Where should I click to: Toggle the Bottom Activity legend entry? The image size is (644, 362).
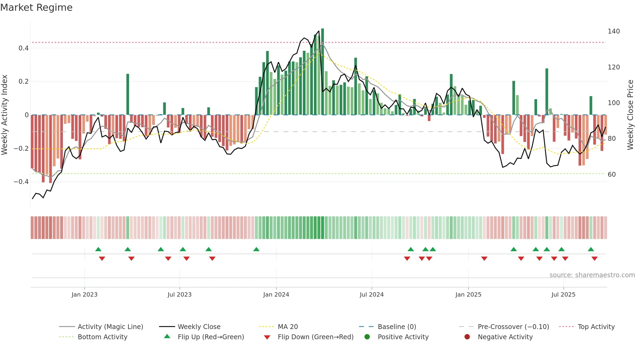(x=93, y=337)
